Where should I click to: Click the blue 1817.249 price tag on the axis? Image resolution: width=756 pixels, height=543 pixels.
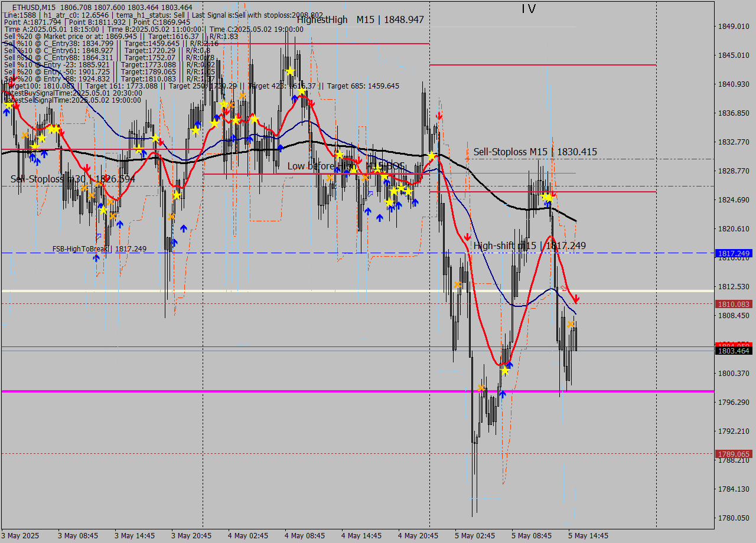click(x=734, y=253)
